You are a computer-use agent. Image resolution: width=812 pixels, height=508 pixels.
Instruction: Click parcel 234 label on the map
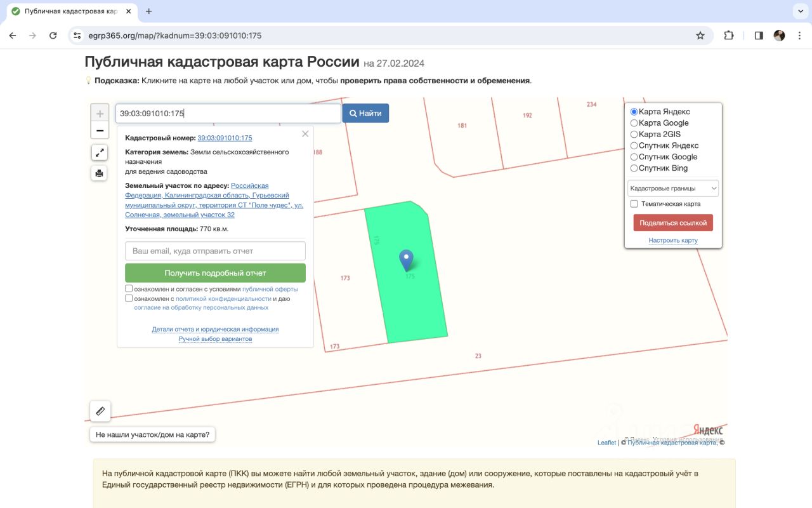591,104
